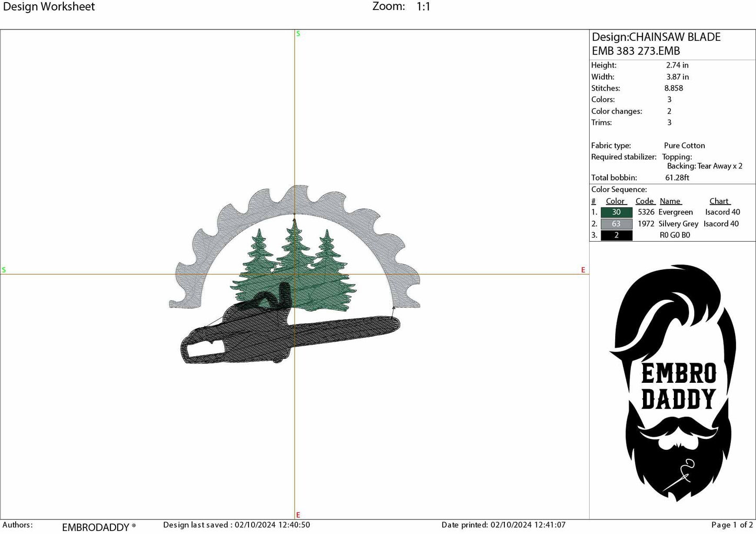Viewport: 756px width, 534px height.
Task: Click 'Backing: Tear Away x 2' text
Action: coord(705,166)
